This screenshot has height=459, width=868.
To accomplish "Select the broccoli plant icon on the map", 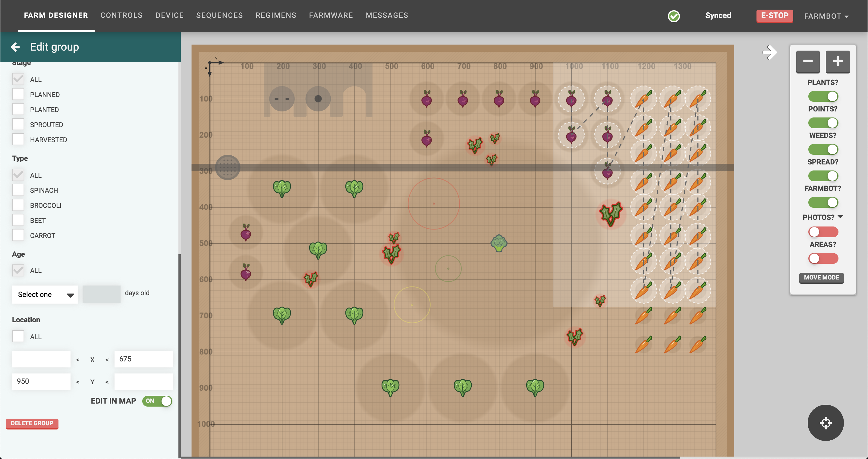I will pos(499,244).
